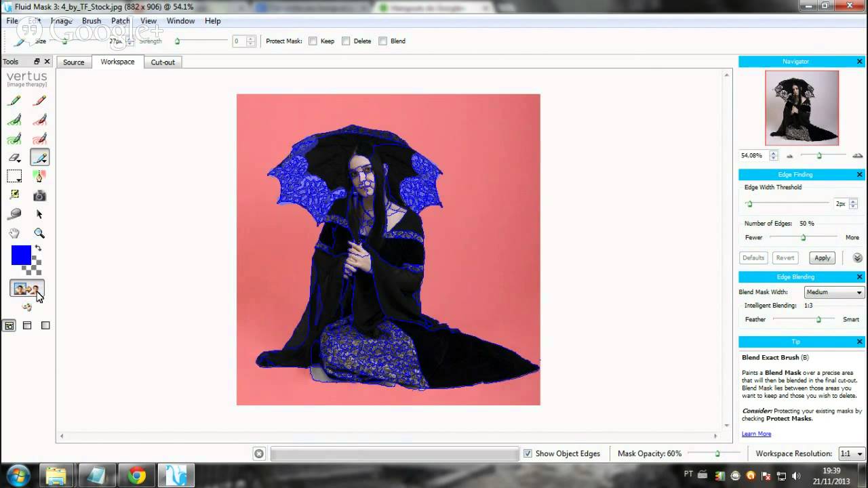Click the small icon under Create Cut-out
868x488 pixels.
[x=27, y=307]
